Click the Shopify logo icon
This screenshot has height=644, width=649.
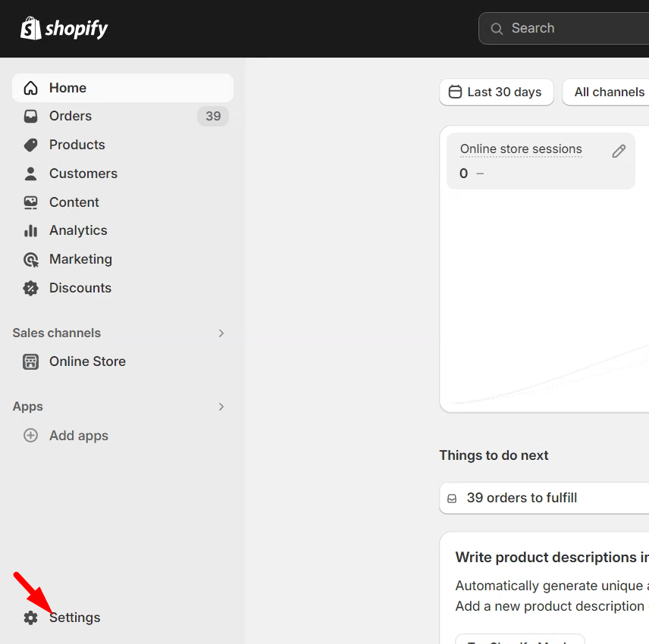(30, 28)
